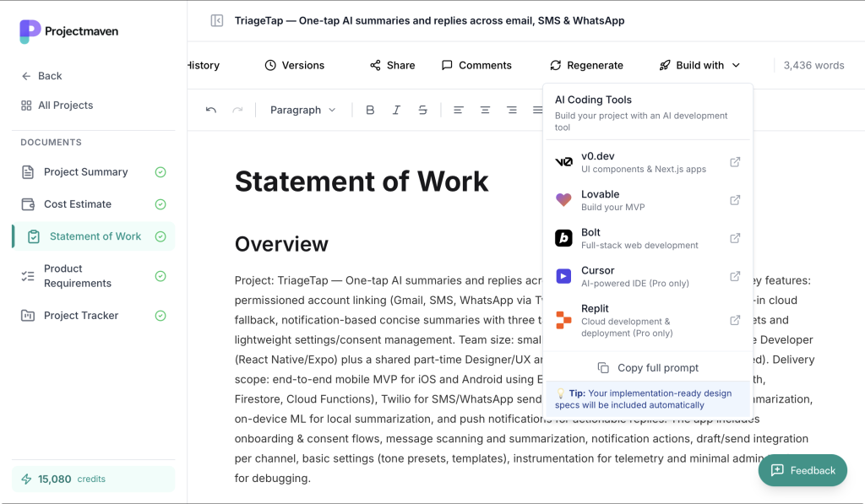Screen dimensions: 865x504
Task: Collapse the Build with dropdown
Action: pyautogui.click(x=699, y=65)
